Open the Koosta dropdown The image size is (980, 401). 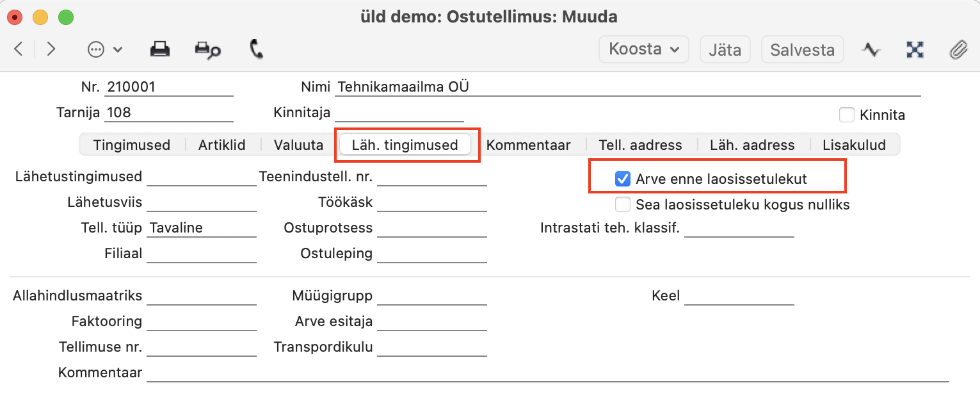point(643,49)
